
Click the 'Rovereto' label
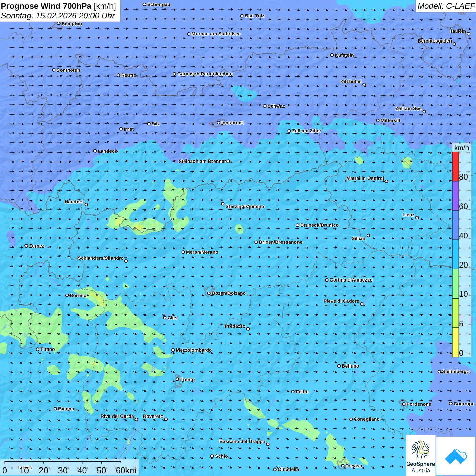coord(153,416)
